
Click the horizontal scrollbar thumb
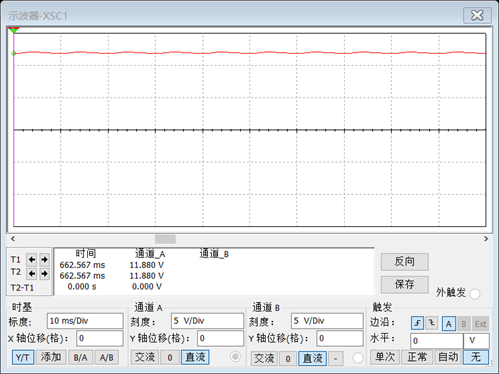(x=165, y=239)
